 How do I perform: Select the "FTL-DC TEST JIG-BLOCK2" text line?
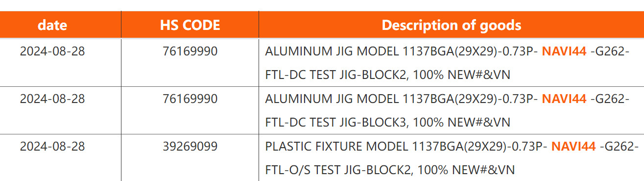click(x=336, y=75)
